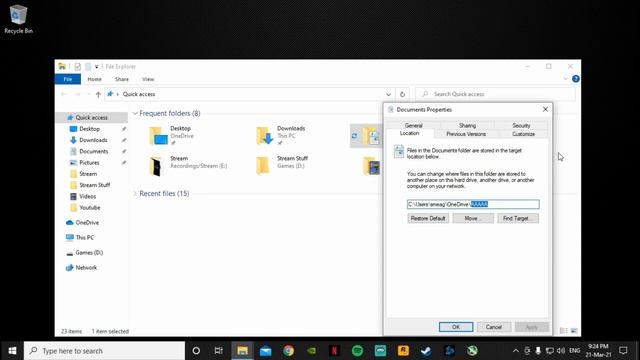Switch to General tab in Properties
The image size is (640, 360).
pyautogui.click(x=413, y=125)
